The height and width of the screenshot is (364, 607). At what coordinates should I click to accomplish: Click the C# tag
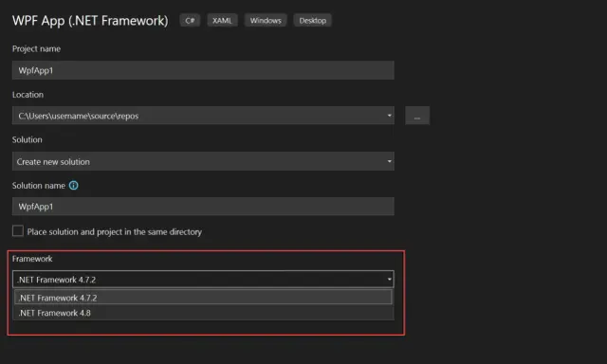190,21
